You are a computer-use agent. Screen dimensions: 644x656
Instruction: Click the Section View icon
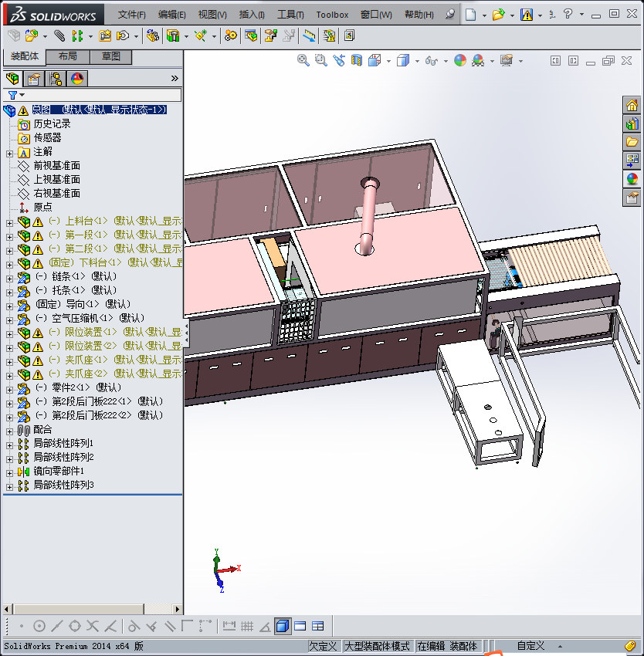click(x=357, y=61)
